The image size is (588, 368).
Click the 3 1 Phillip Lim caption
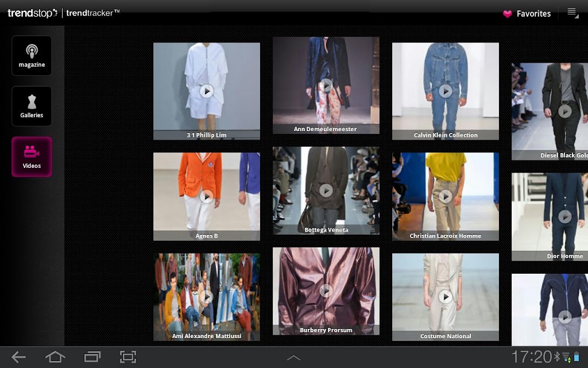coord(206,135)
